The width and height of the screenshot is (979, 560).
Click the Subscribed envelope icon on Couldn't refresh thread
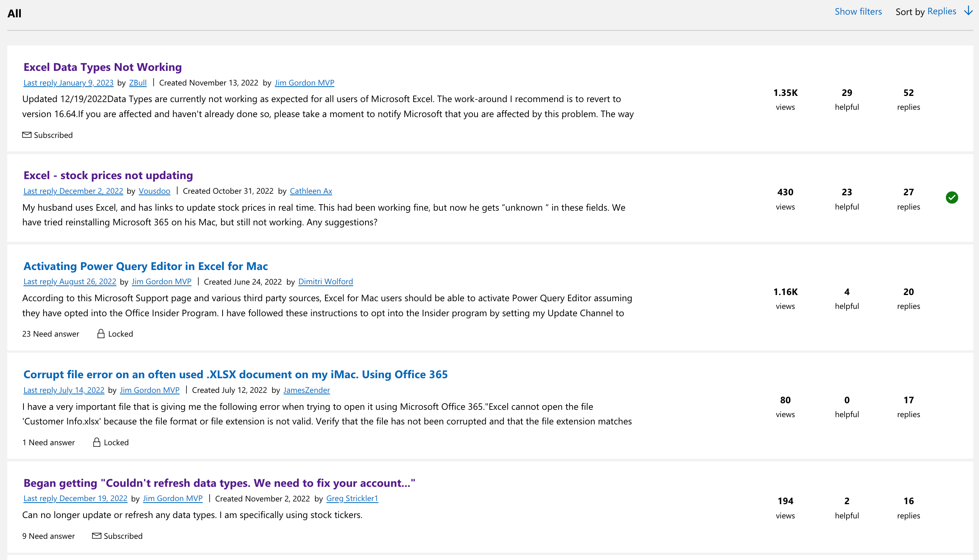(97, 536)
